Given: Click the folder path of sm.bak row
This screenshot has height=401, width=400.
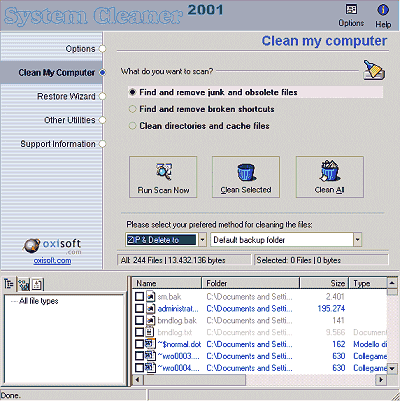Looking at the screenshot, I should tap(249, 296).
